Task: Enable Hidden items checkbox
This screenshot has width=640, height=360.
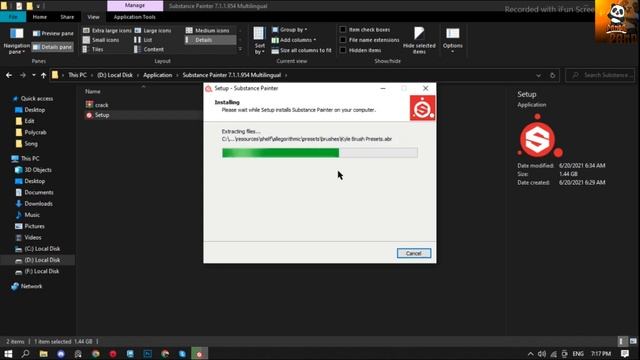Action: point(343,50)
